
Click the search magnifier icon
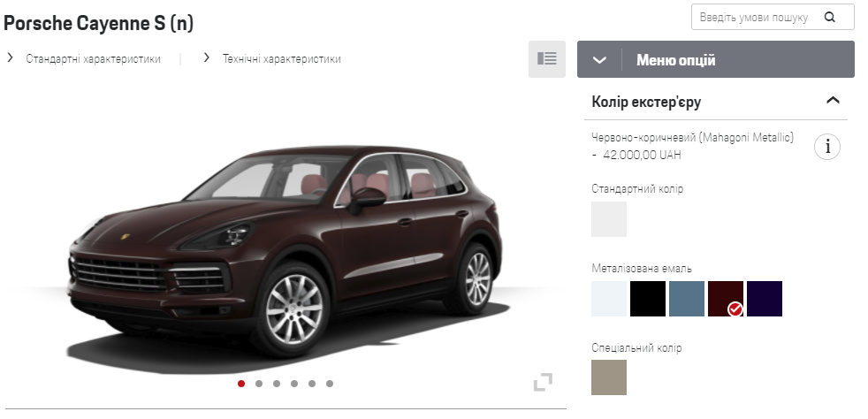tap(829, 17)
